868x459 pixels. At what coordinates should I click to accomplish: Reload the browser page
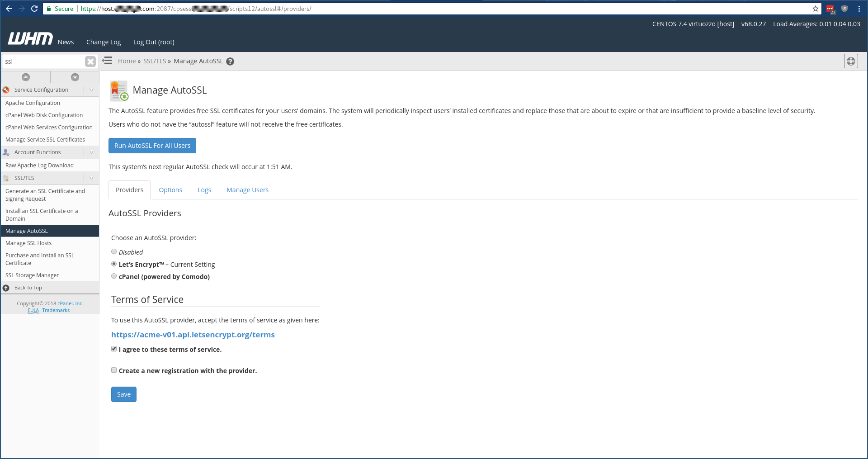34,9
